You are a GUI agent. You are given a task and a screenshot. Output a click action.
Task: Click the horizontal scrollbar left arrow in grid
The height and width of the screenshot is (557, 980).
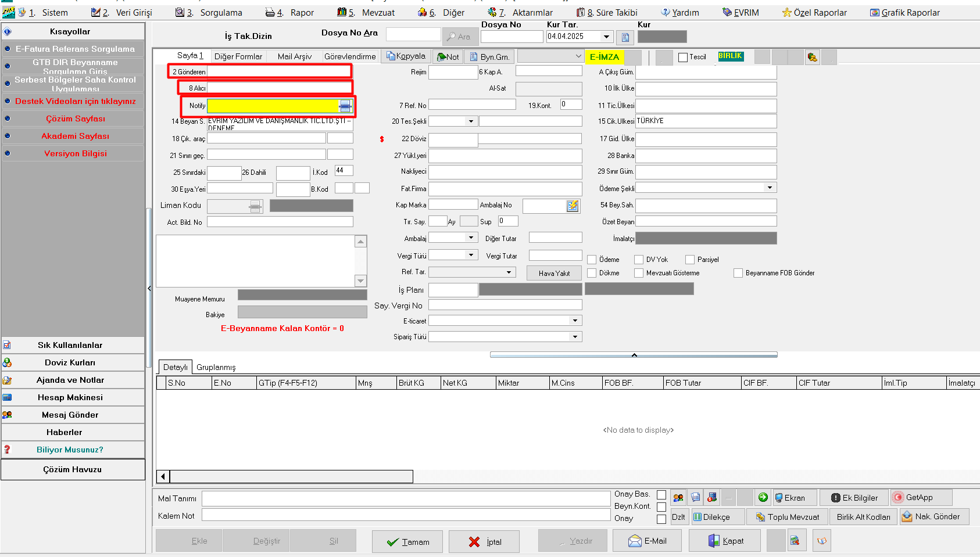pyautogui.click(x=163, y=477)
